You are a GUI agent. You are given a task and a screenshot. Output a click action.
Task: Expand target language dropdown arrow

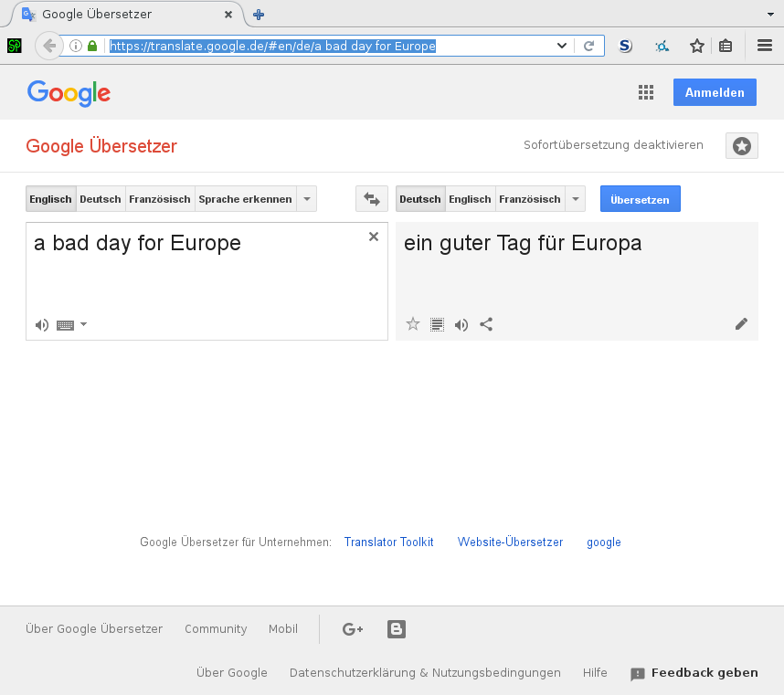click(576, 199)
